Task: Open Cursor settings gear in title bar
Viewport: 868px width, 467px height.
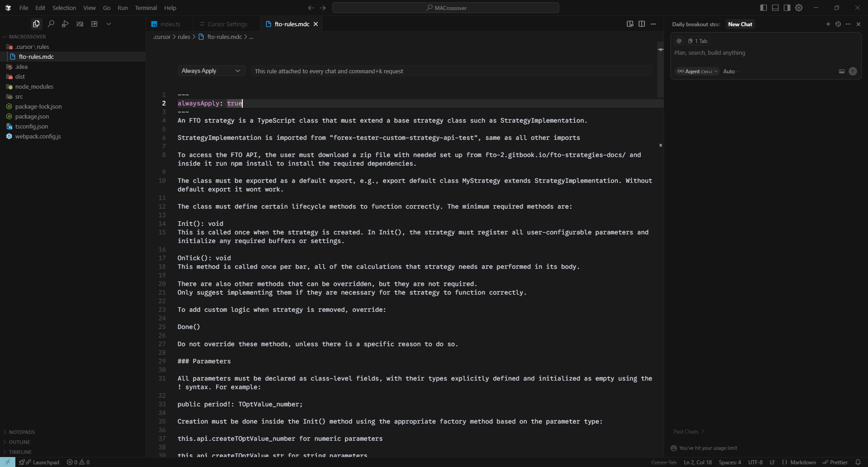Action: tap(799, 8)
